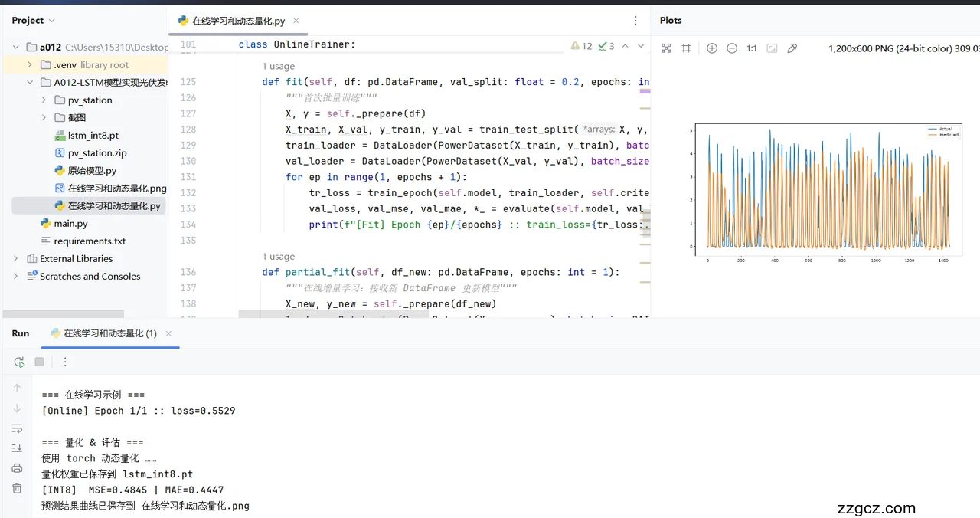Zoom in on the plot image

point(712,48)
